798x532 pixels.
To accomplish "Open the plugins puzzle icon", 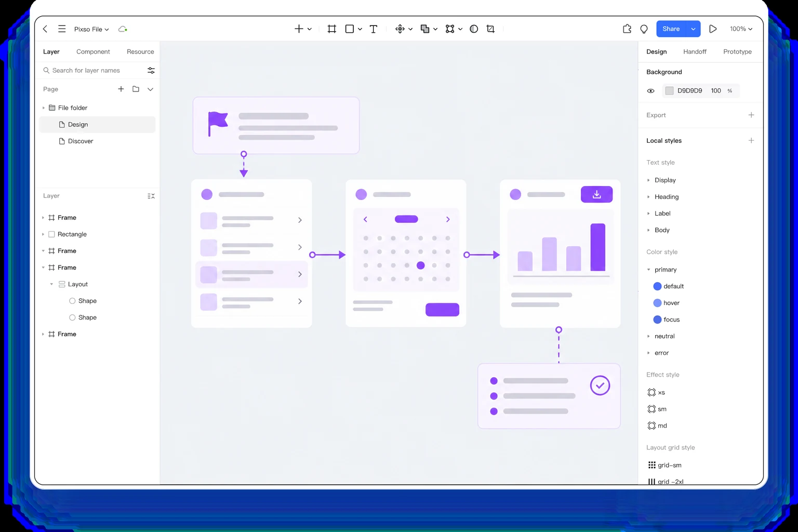I will pos(627,29).
